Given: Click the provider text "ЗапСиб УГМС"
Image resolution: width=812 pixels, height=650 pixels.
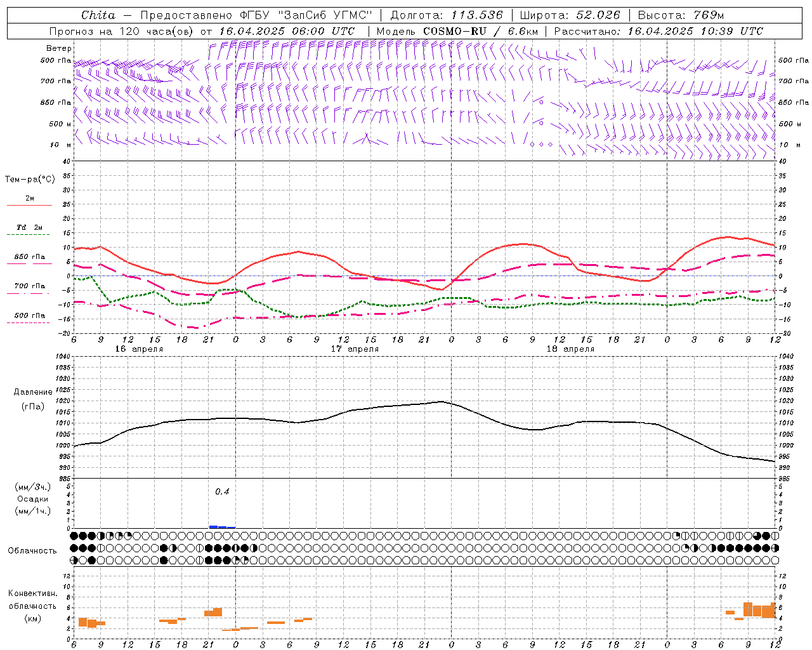Looking at the screenshot, I should pyautogui.click(x=325, y=15).
